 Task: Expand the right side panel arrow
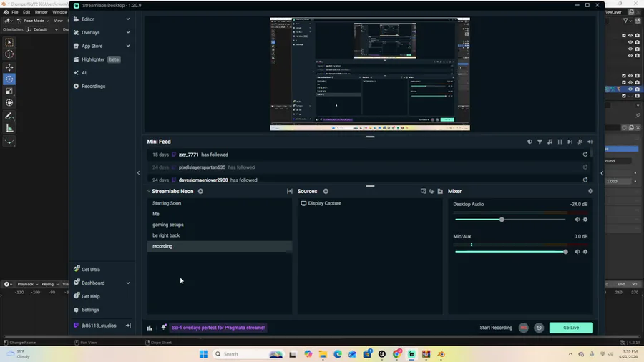tap(602, 173)
